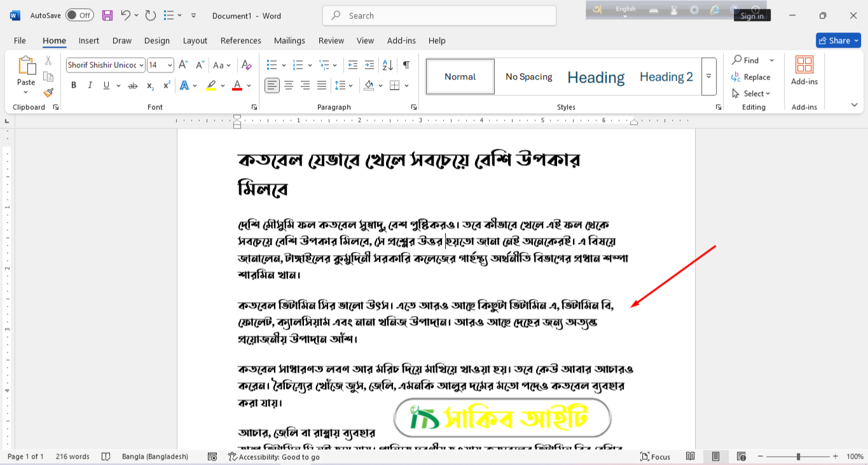Open the Add-ins icon in ribbon
This screenshot has width=868, height=465.
tap(804, 70)
